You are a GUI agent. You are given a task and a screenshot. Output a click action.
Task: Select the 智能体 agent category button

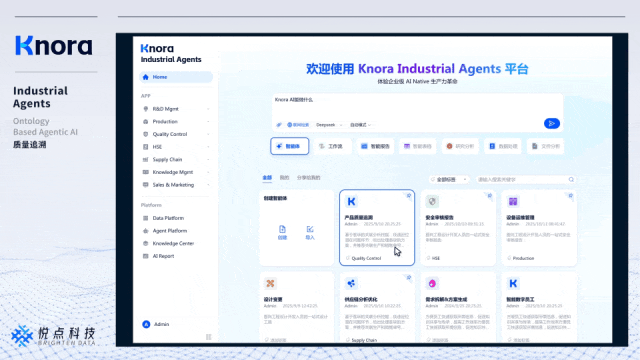(289, 146)
